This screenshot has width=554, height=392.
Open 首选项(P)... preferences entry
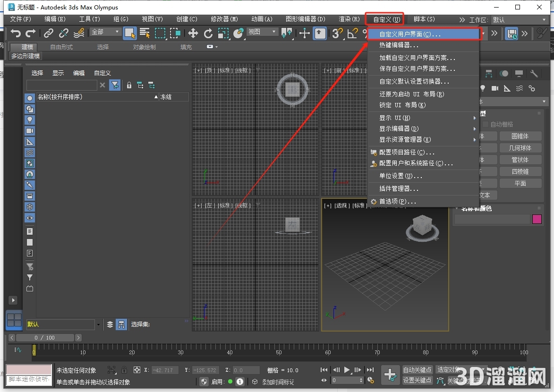tap(423, 202)
